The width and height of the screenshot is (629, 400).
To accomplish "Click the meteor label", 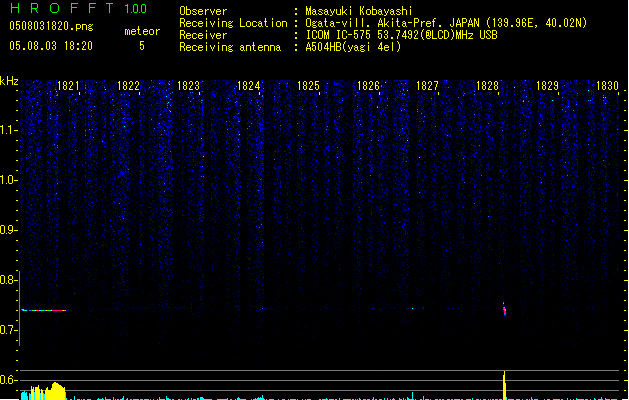I will 142,31.
